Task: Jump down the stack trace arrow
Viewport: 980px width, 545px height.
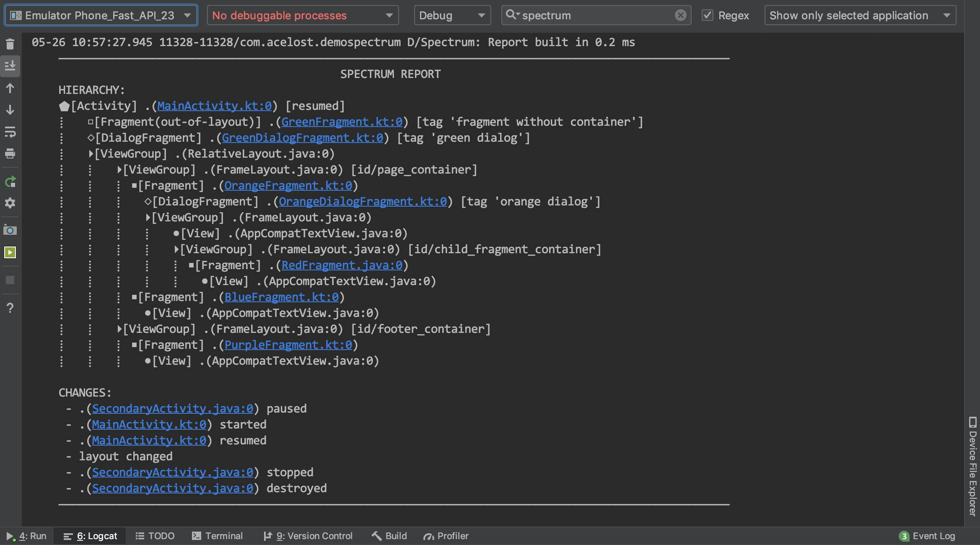Action: pyautogui.click(x=10, y=110)
